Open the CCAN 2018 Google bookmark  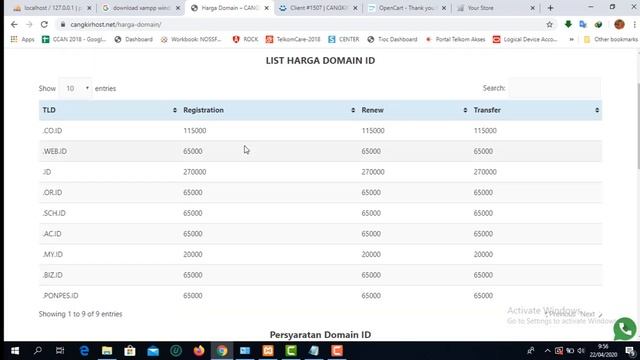coord(74,39)
